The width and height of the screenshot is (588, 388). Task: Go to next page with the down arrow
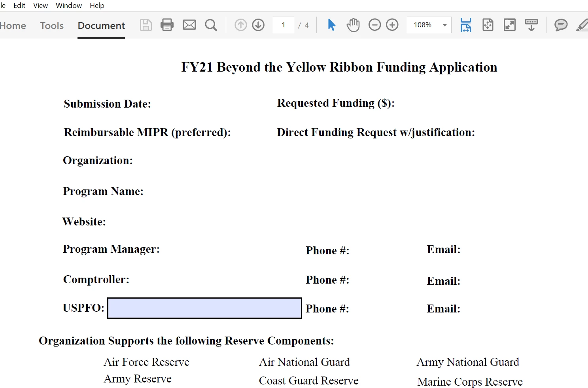pos(258,25)
